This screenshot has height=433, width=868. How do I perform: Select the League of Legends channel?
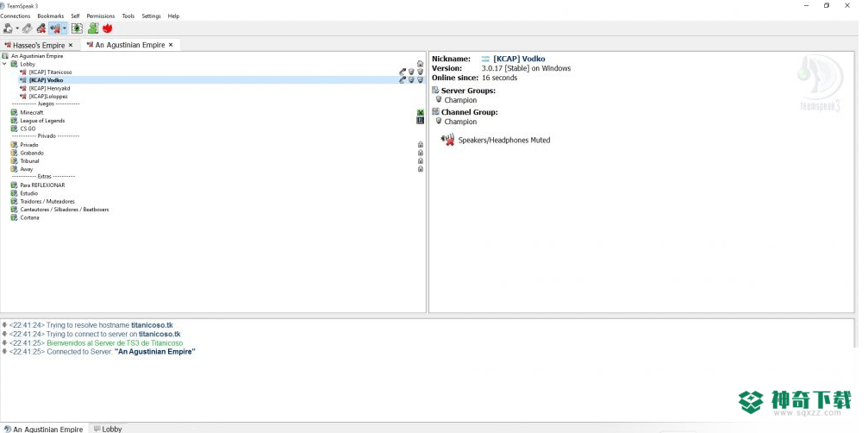[x=42, y=121]
